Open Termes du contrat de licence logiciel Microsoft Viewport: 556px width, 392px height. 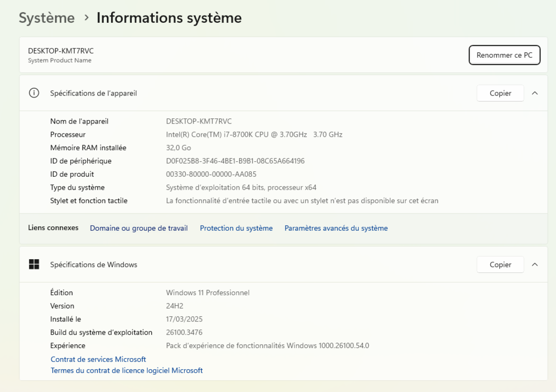(127, 370)
